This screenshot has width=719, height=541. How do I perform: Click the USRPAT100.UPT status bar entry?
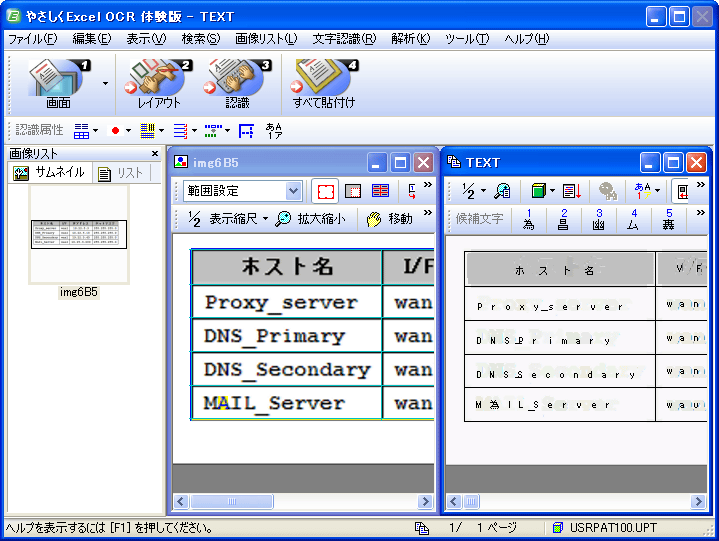pos(605,528)
